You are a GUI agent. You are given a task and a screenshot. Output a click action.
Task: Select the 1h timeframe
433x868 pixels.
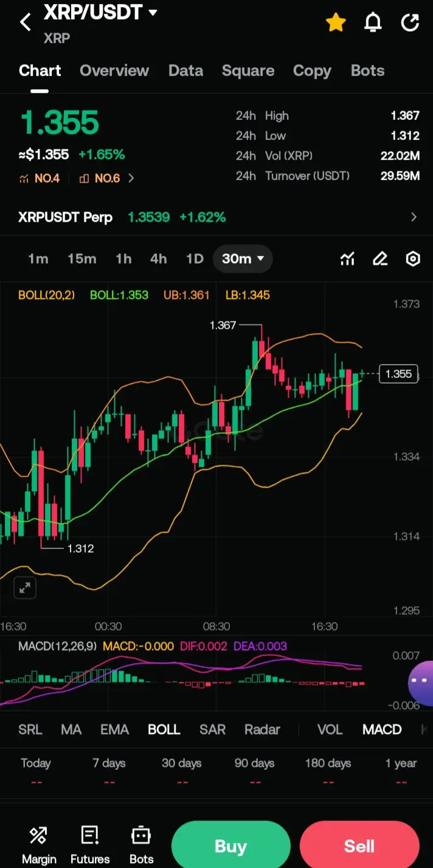pyautogui.click(x=123, y=259)
